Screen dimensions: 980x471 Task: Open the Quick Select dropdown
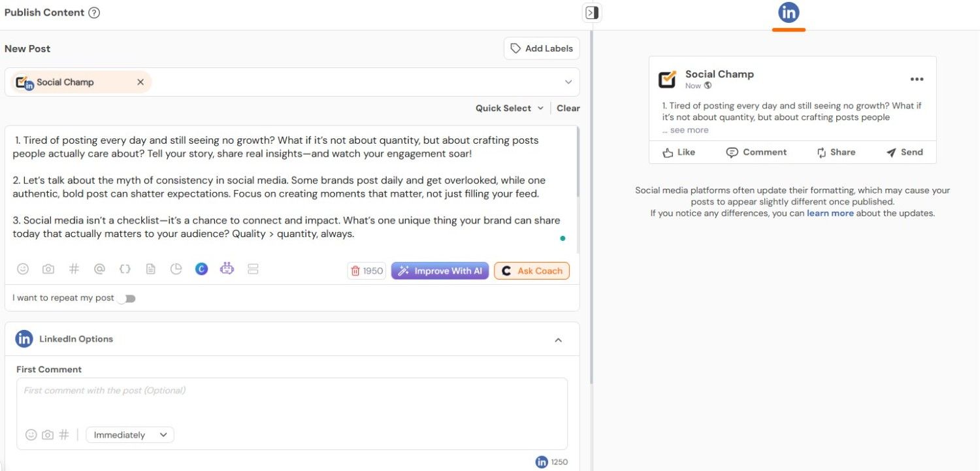pos(510,108)
